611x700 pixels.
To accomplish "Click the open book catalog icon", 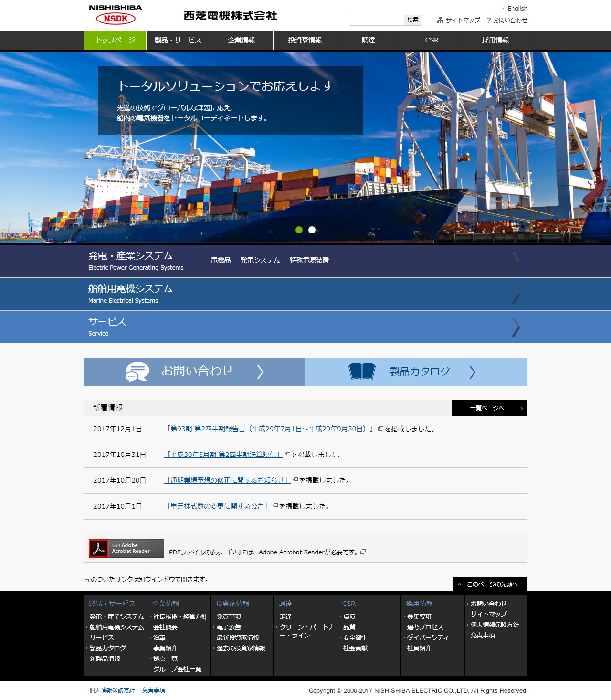I will coord(362,371).
